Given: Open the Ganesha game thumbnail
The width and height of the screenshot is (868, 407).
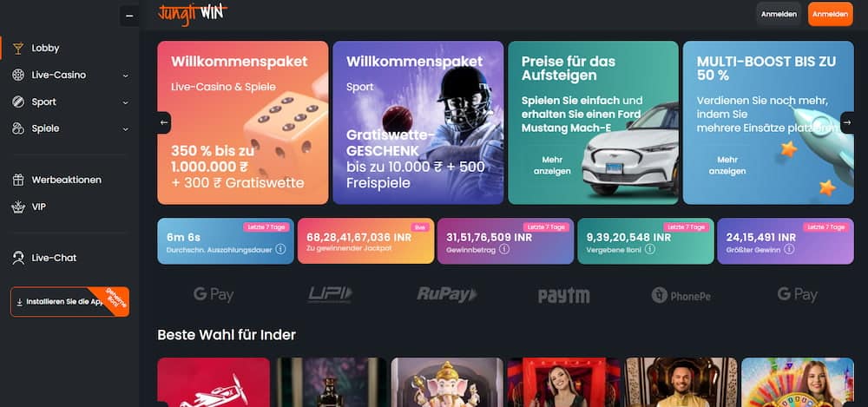Looking at the screenshot, I should coord(447,382).
